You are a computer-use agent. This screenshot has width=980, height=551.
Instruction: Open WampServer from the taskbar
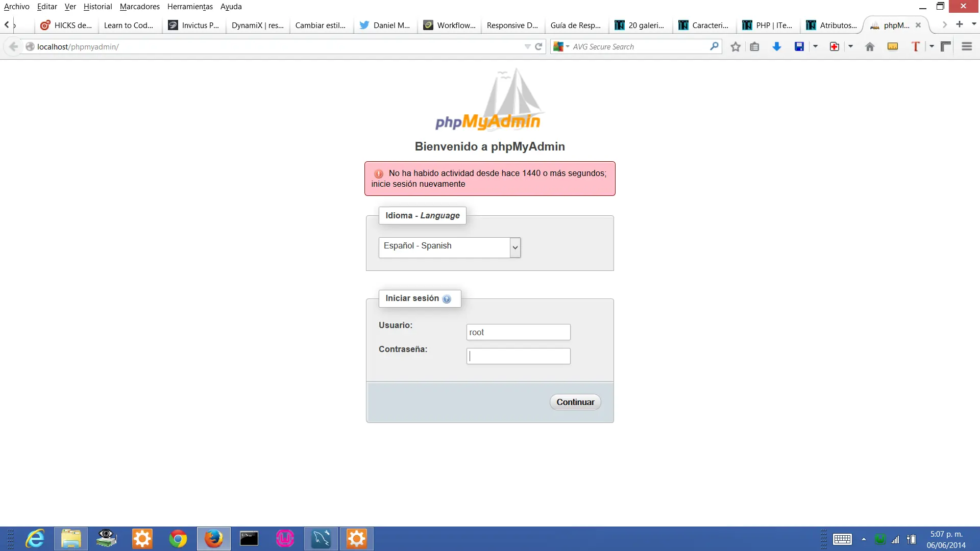(x=285, y=539)
